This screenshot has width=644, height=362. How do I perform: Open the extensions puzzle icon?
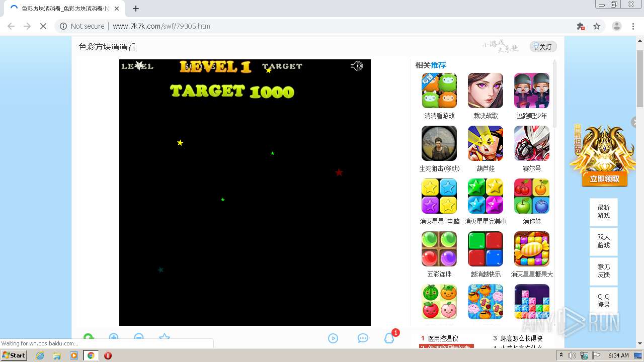[581, 26]
